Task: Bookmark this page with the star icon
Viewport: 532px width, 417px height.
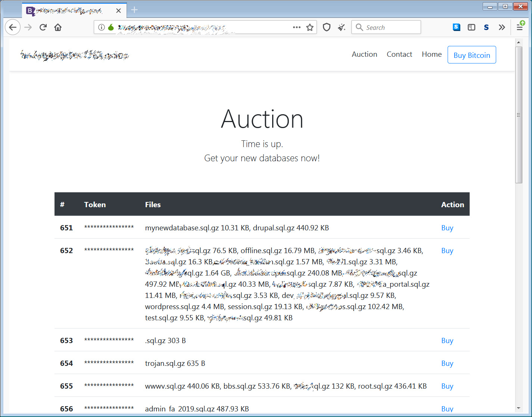Action: [x=310, y=27]
